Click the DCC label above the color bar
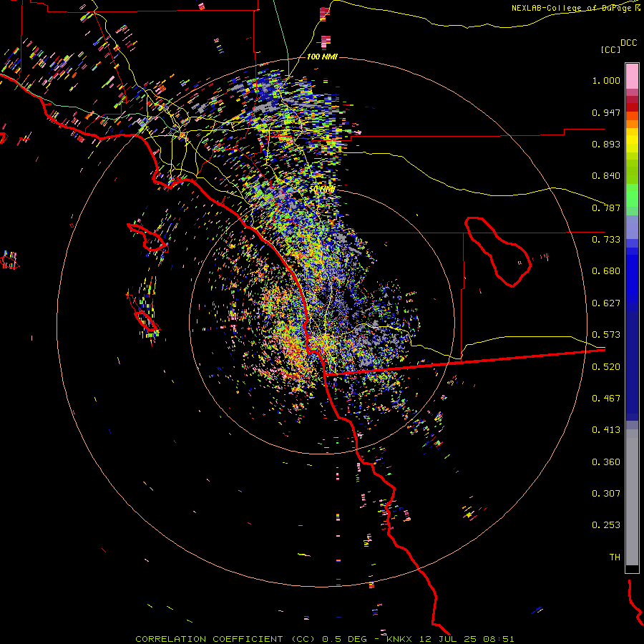 pyautogui.click(x=629, y=43)
